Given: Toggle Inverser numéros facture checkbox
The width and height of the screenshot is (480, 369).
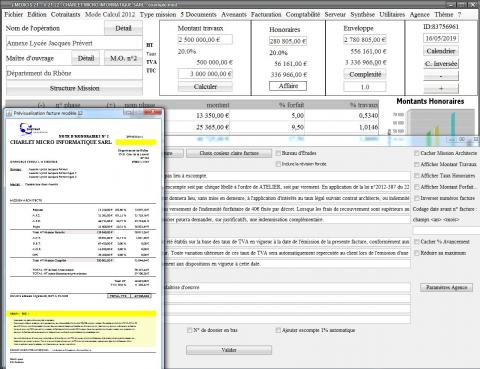Looking at the screenshot, I should point(417,198).
